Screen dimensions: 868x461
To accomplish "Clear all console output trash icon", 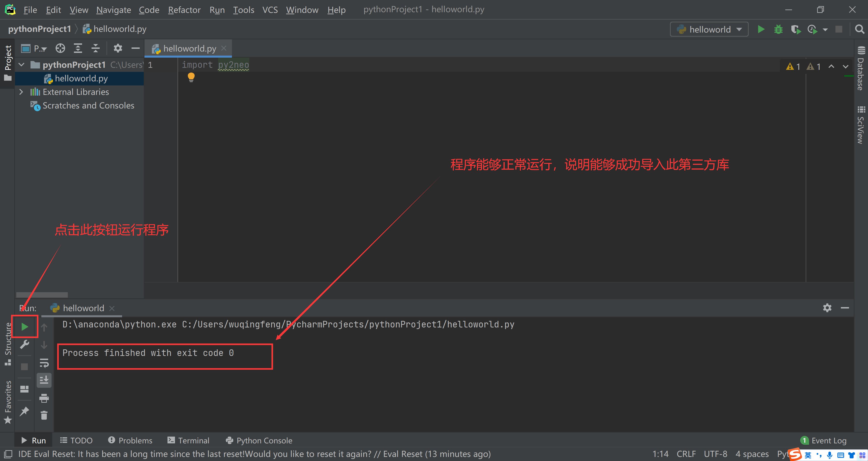I will (44, 415).
